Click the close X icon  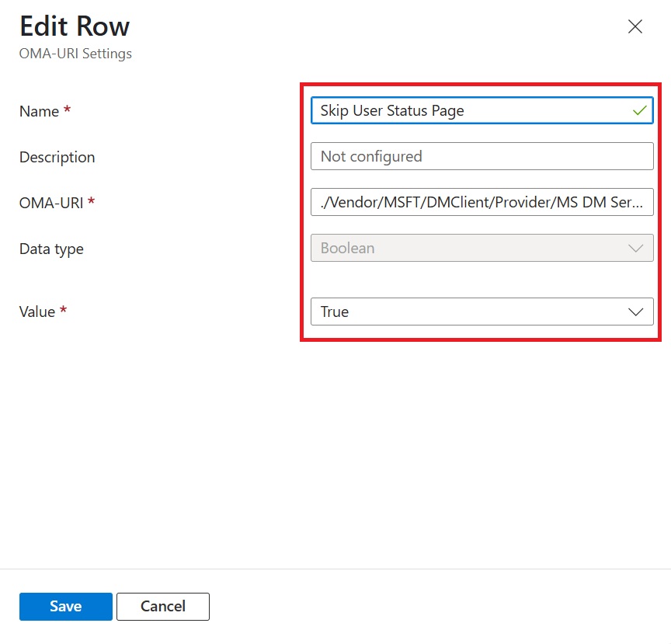click(634, 26)
